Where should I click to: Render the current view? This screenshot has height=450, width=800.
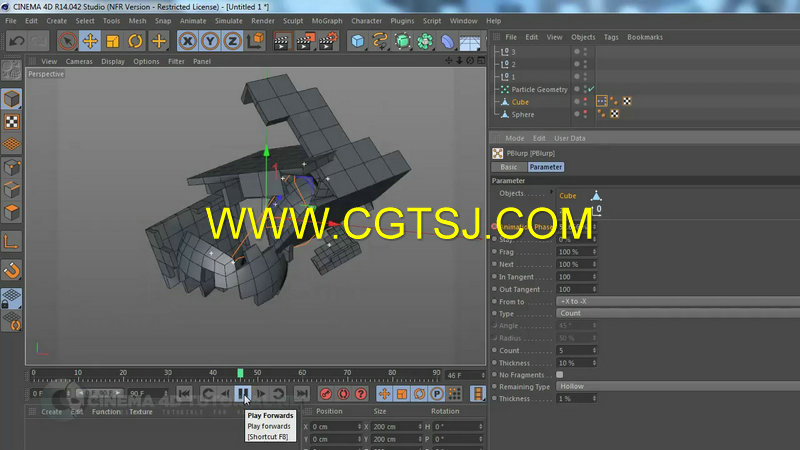pos(281,41)
